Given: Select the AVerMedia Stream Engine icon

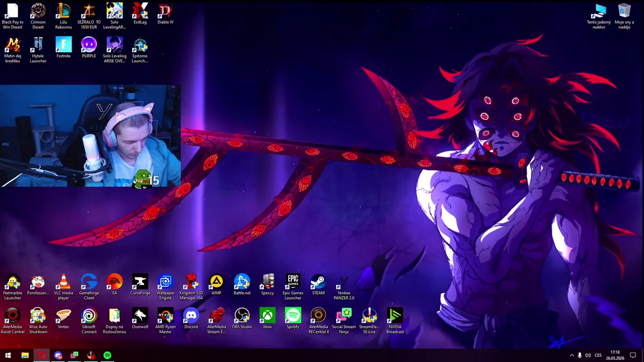Looking at the screenshot, I should point(216,321).
